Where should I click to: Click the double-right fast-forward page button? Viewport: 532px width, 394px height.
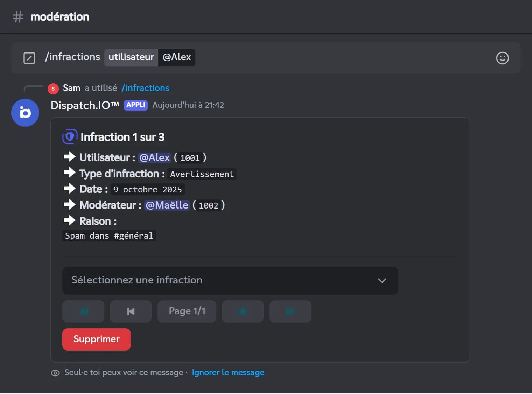click(290, 311)
